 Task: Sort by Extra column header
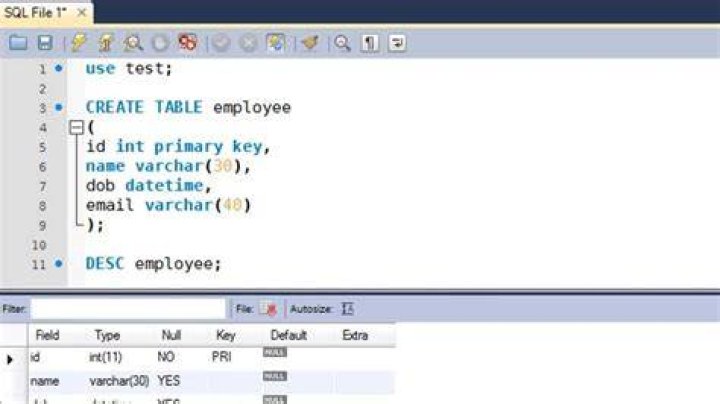tap(355, 335)
